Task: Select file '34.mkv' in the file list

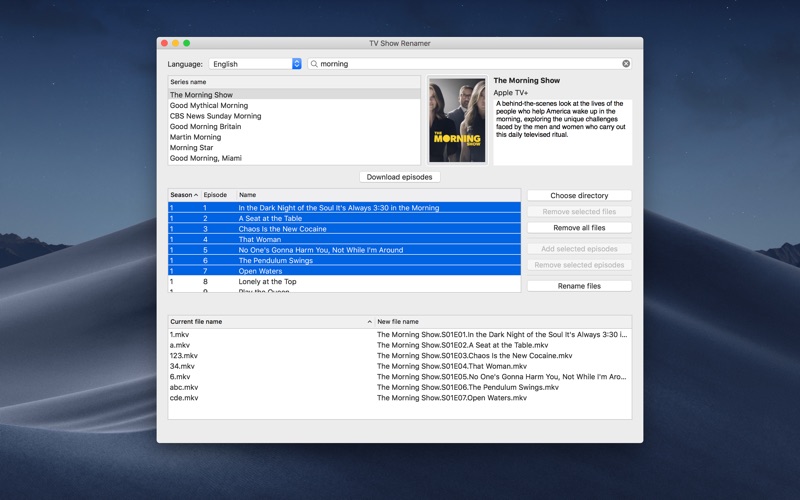Action: (x=182, y=366)
